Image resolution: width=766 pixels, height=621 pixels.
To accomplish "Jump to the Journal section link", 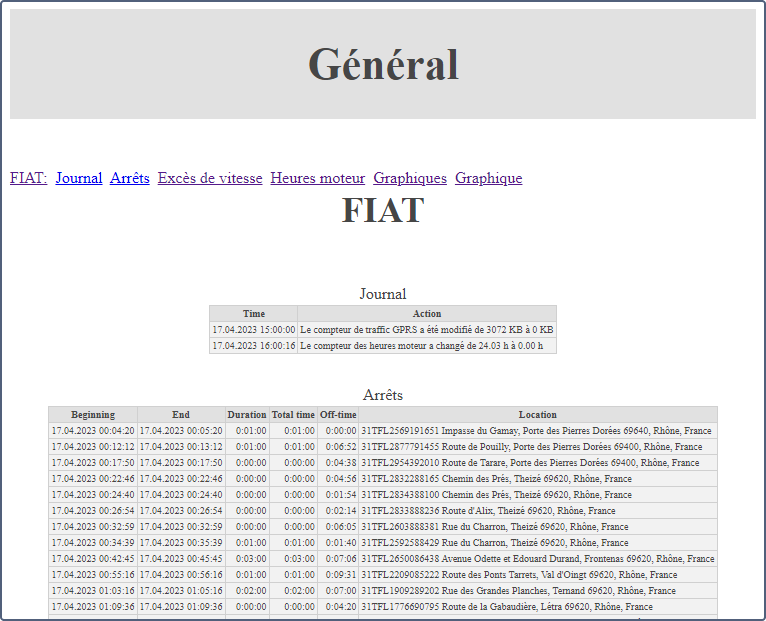I will point(79,178).
